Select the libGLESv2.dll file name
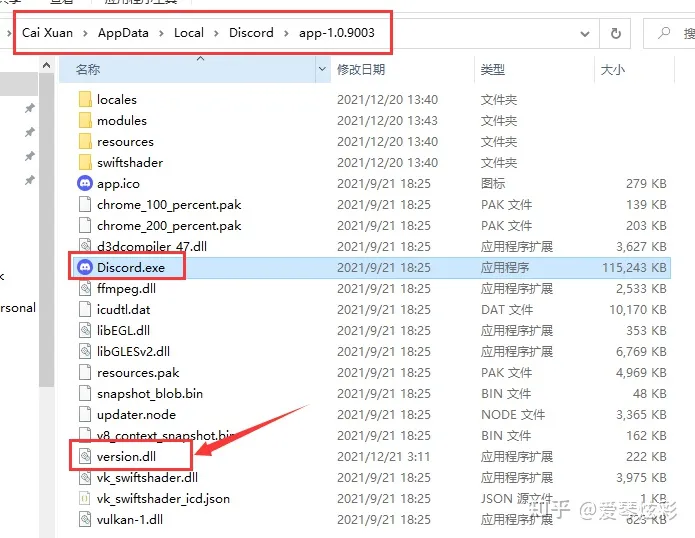The image size is (695, 538). point(133,351)
